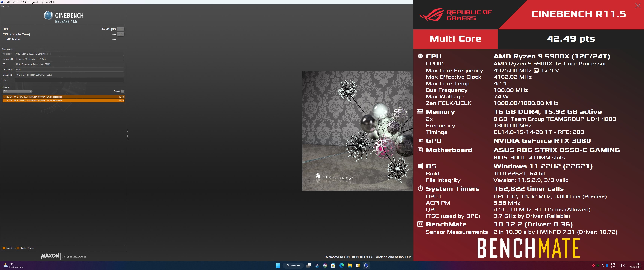The image size is (644, 270).
Task: Click the rendered scene image
Action: [358, 130]
